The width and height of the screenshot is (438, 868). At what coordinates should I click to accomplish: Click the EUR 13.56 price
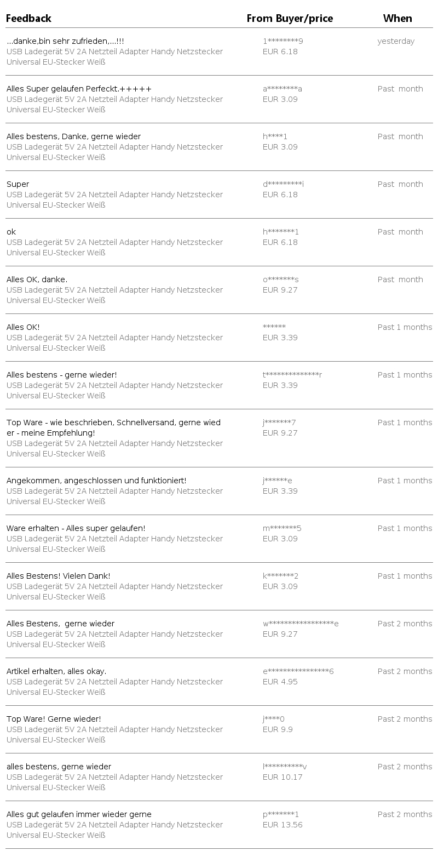283,825
